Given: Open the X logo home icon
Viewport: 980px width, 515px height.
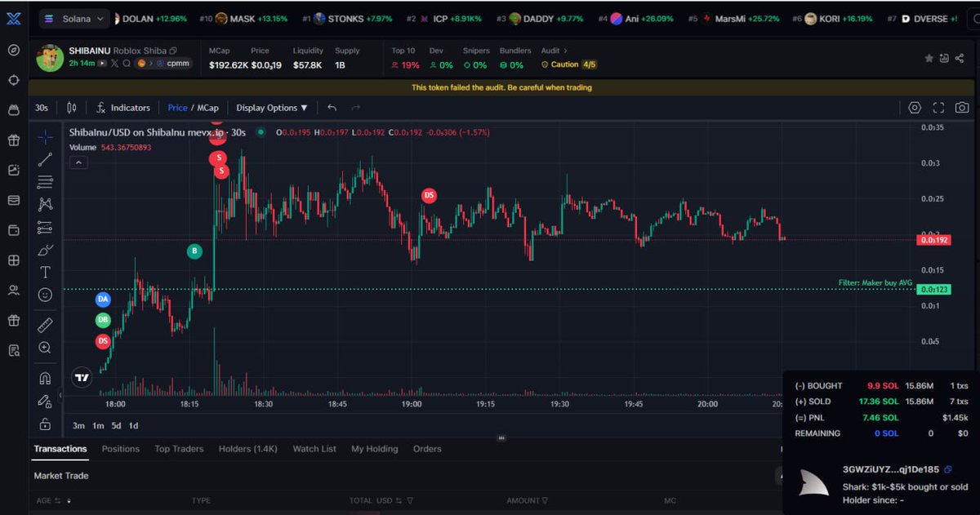Looking at the screenshot, I should [13, 18].
